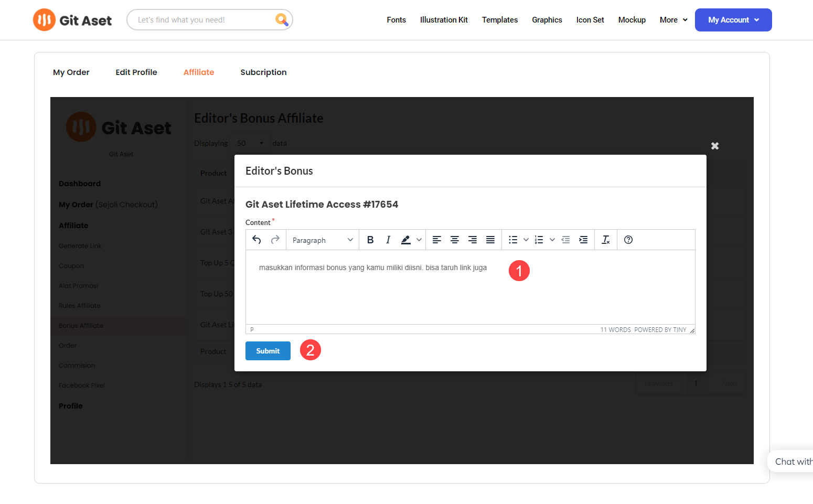Open Alat Promosi in sidebar
Screen dimensions: 813x504
click(x=79, y=286)
